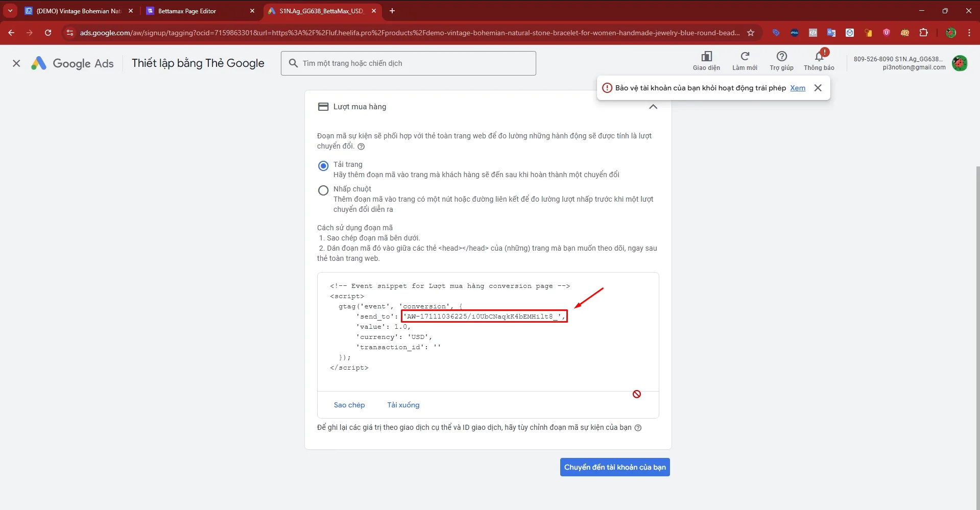
Task: Click Sao chép to copy snippet
Action: [349, 405]
